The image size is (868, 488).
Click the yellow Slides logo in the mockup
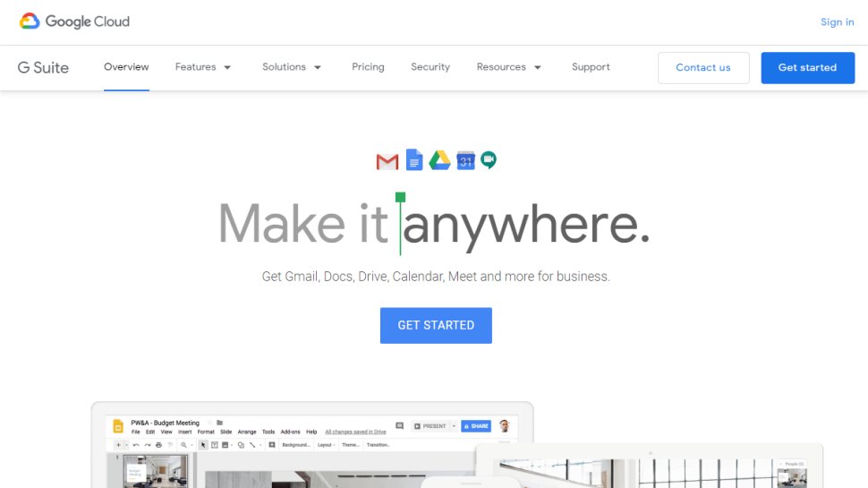[118, 426]
